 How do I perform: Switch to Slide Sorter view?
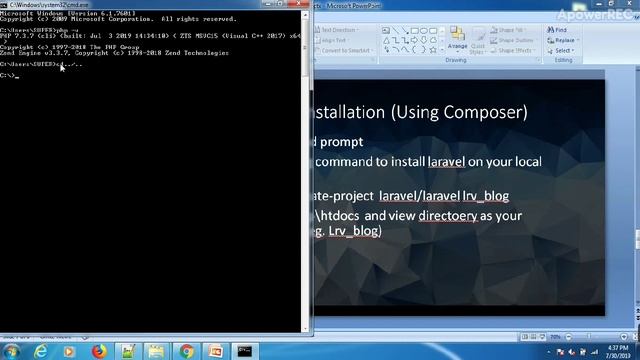tap(533, 337)
